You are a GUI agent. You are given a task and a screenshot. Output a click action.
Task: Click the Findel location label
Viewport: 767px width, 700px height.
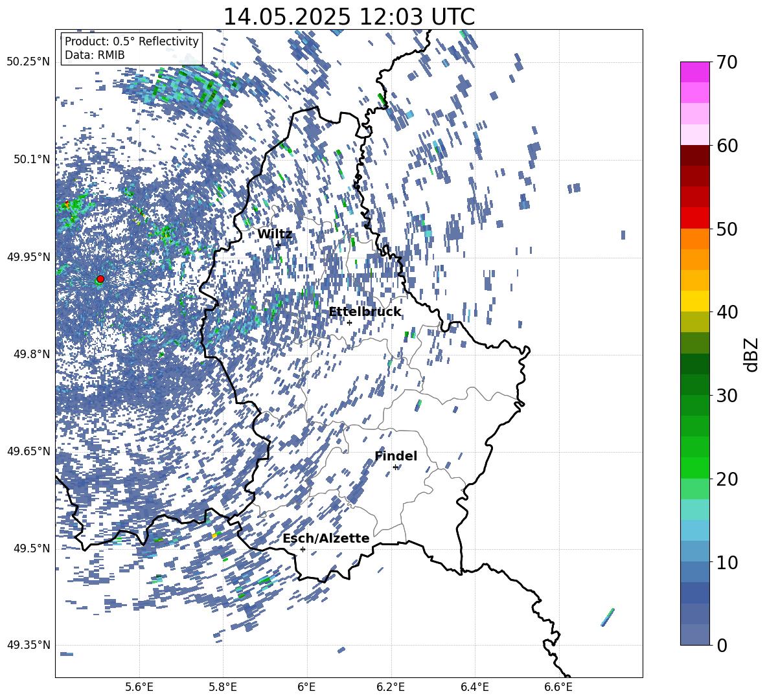[x=396, y=456]
